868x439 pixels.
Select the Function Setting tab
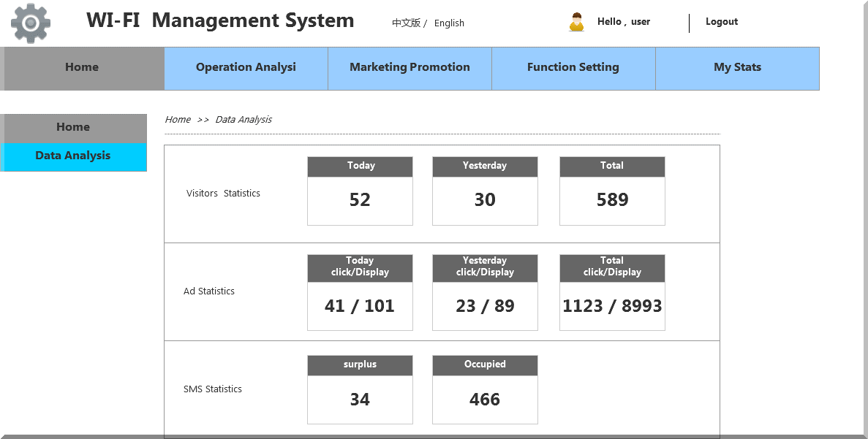coord(573,68)
